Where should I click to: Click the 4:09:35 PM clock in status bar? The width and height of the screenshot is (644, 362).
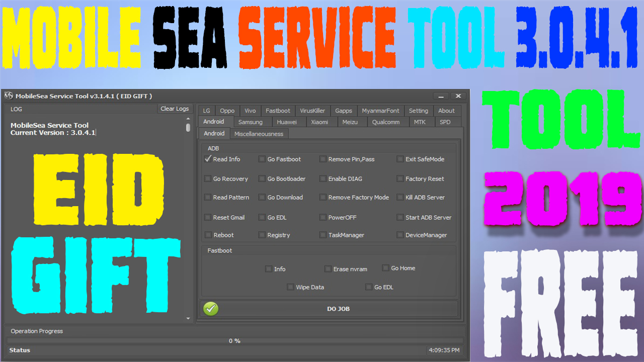click(x=444, y=350)
